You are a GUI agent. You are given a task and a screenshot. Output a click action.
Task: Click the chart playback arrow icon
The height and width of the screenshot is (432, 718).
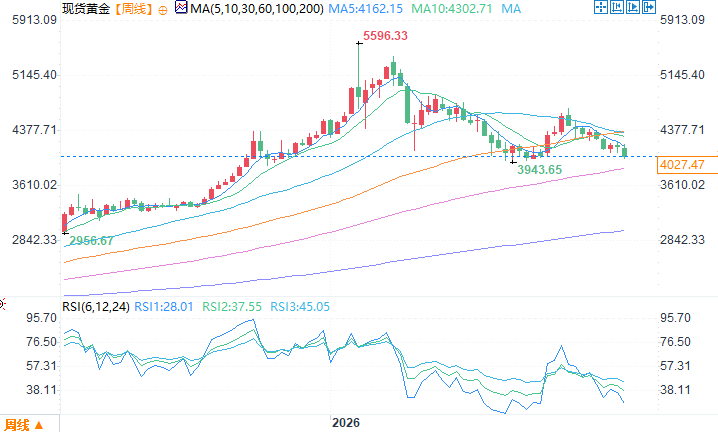(x=633, y=7)
